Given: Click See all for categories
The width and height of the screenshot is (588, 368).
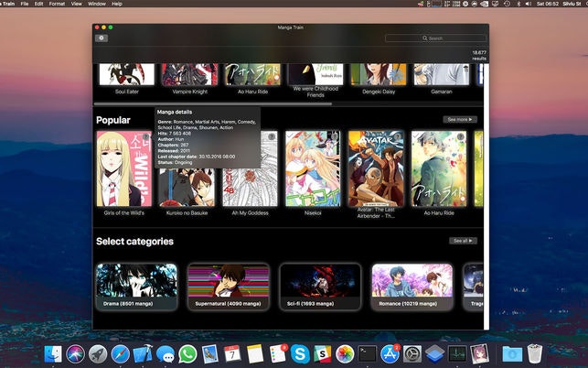Looking at the screenshot, I should click(x=463, y=241).
